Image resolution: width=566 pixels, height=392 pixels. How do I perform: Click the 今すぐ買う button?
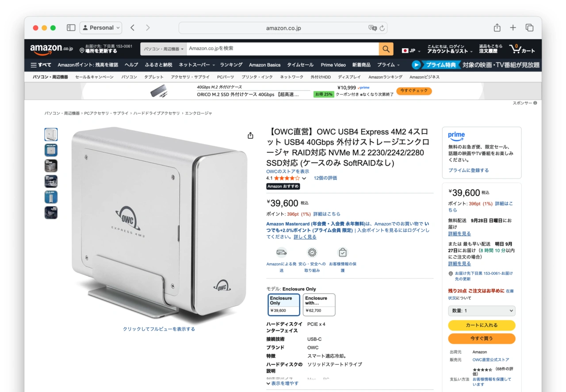482,339
